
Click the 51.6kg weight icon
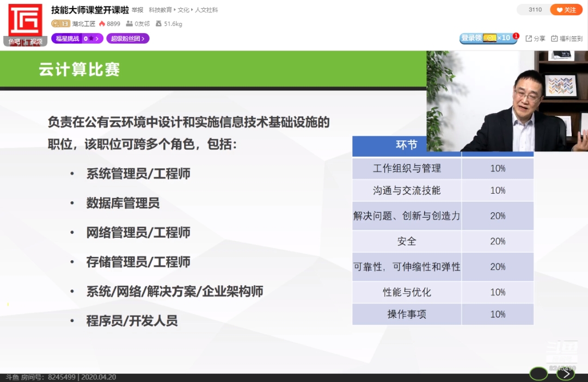pyautogui.click(x=158, y=24)
